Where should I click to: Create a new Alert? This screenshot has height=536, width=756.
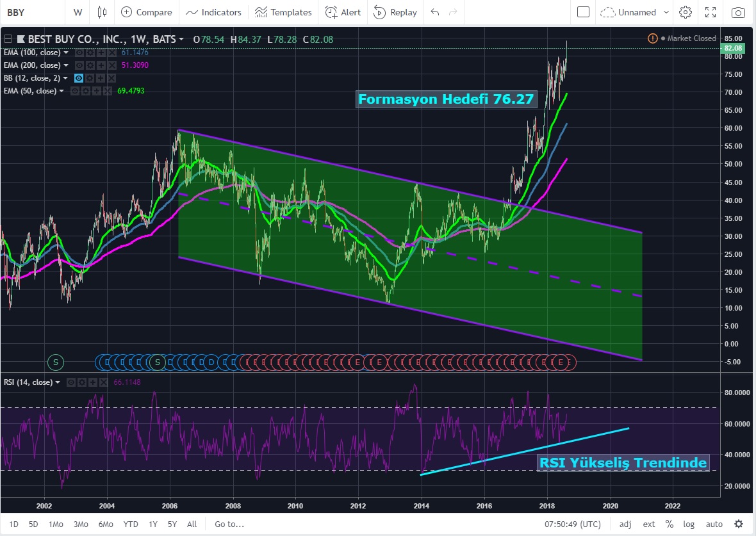[x=343, y=12]
